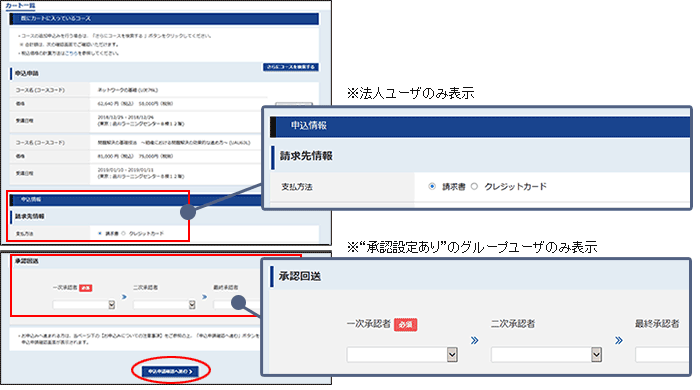Click the さらにコースを検索する button

click(x=290, y=67)
